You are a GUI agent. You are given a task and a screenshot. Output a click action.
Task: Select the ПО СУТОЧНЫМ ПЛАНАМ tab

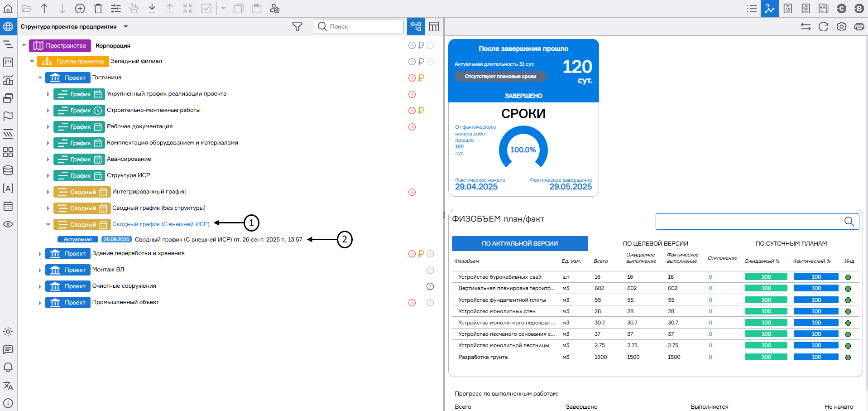[x=791, y=244]
